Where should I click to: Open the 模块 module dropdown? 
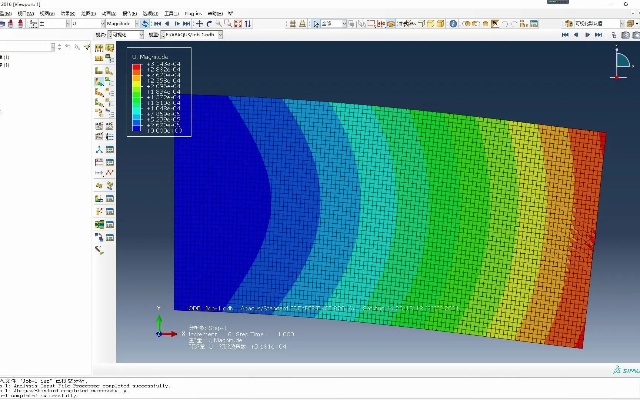[x=126, y=35]
